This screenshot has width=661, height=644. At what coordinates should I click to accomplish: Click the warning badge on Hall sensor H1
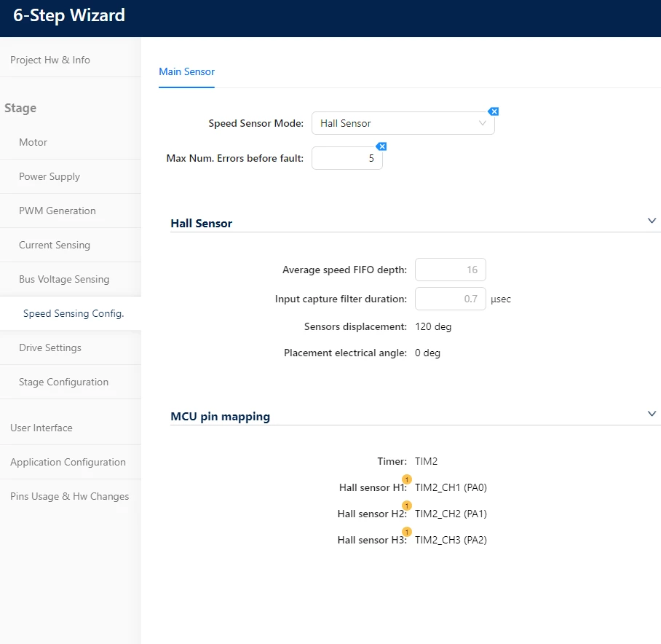(x=407, y=479)
